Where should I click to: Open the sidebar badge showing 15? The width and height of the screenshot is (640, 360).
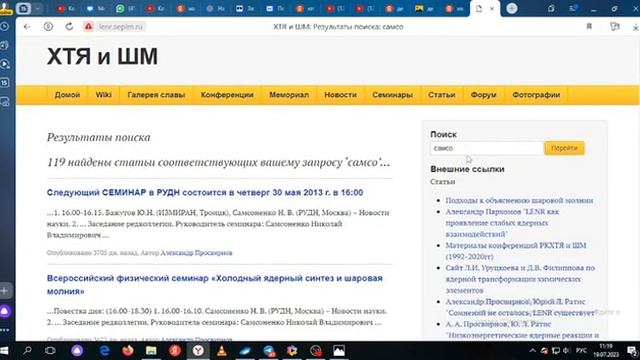[5, 83]
